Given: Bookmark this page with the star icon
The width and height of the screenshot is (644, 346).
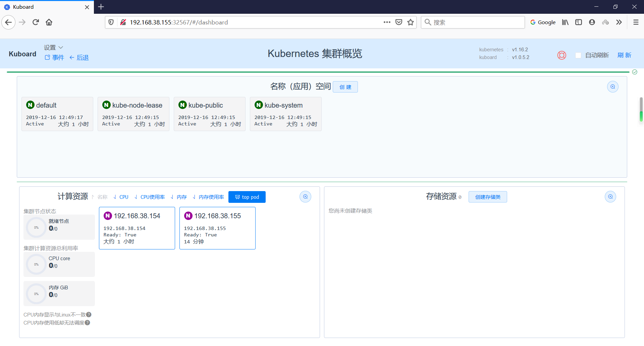Looking at the screenshot, I should [411, 22].
